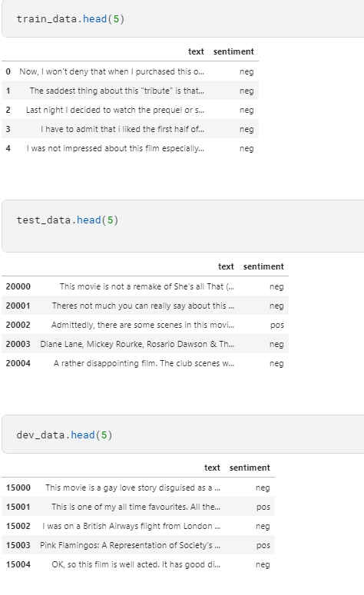Click neg sentiment value in row 15004

[263, 564]
